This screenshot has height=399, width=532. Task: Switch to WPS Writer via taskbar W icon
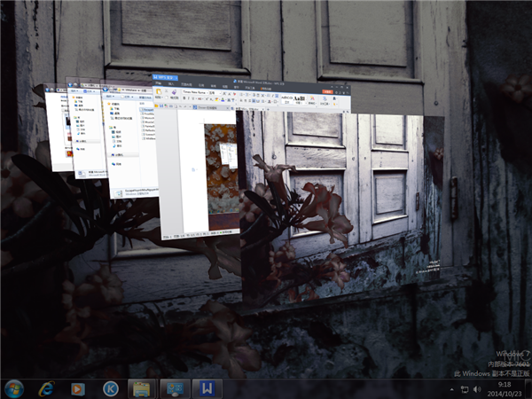tap(206, 387)
